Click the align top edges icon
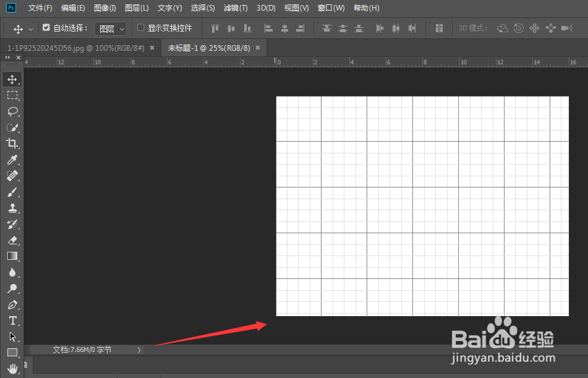This screenshot has width=588, height=378. [215, 28]
